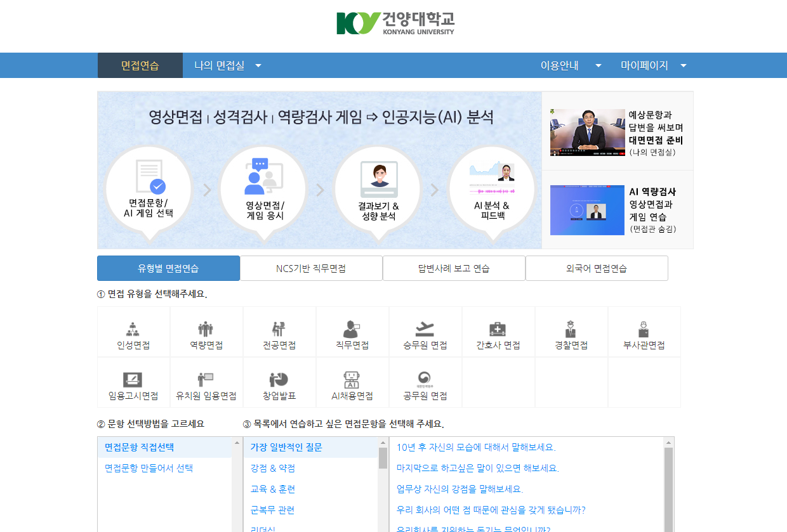Switch to the NCS기반 직무면접 tab
787x532 pixels.
click(x=311, y=268)
